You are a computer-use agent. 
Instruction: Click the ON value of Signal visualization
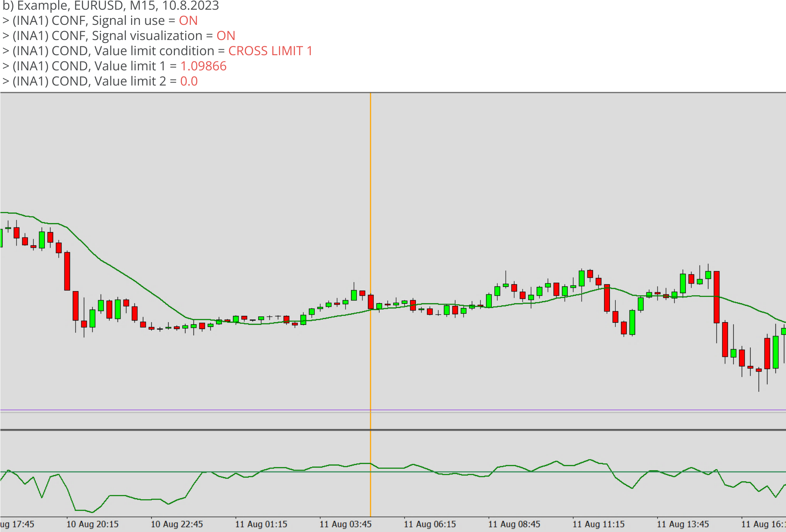tap(226, 36)
